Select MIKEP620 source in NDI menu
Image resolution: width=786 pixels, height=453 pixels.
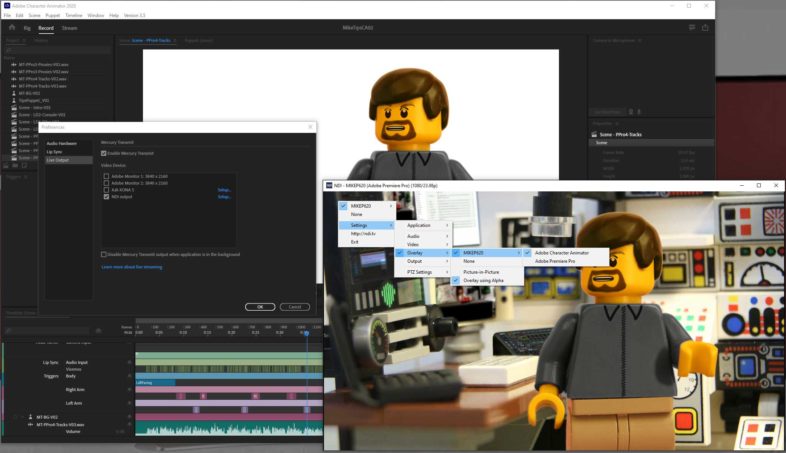(366, 206)
